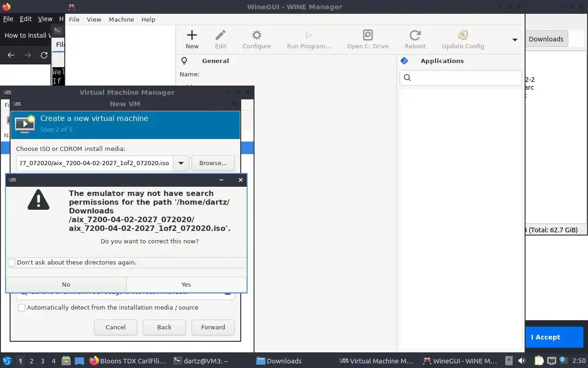Click Cancel in New VM wizard
This screenshot has width=588, height=368.
pyautogui.click(x=115, y=327)
